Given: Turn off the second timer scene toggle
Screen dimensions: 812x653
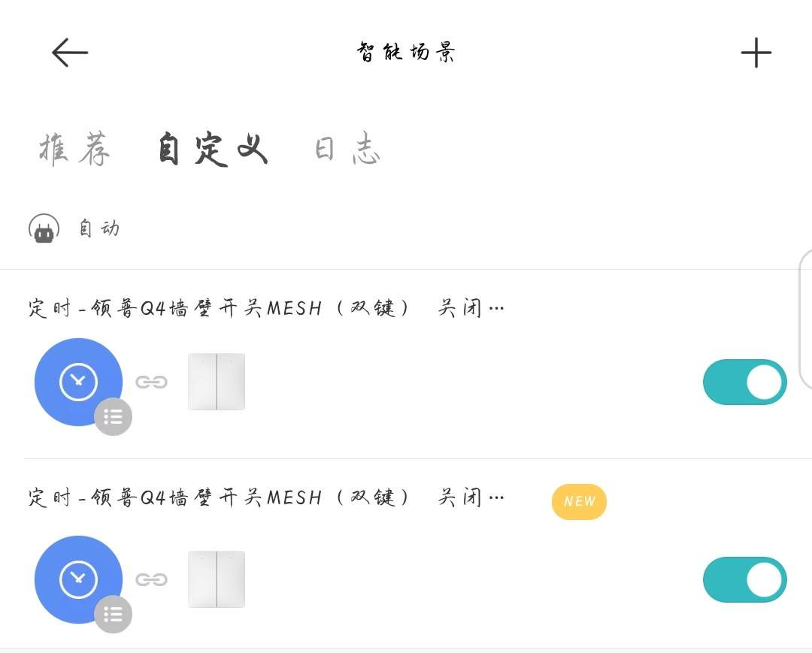Looking at the screenshot, I should 744,579.
